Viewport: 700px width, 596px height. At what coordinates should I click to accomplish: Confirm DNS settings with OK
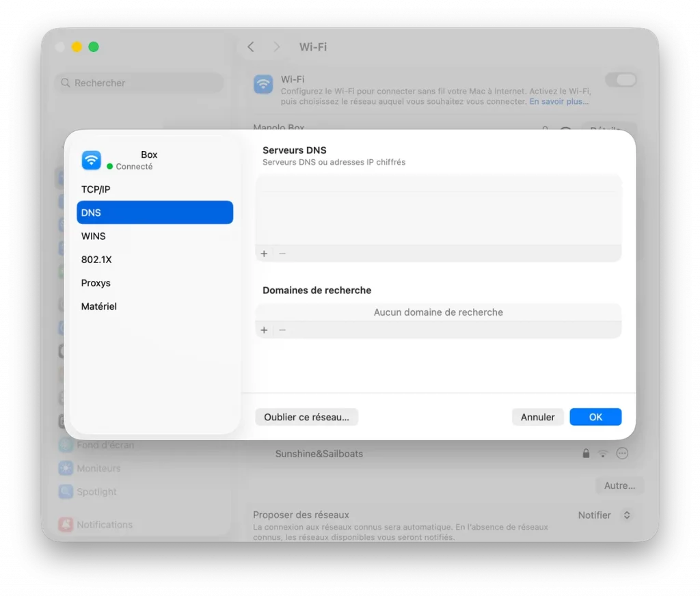coord(595,416)
